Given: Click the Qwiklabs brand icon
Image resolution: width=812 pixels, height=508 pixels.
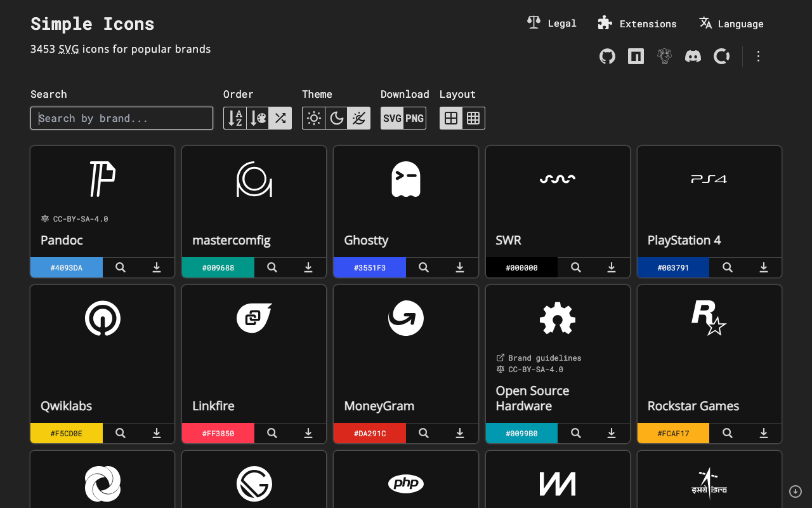Looking at the screenshot, I should 103,318.
